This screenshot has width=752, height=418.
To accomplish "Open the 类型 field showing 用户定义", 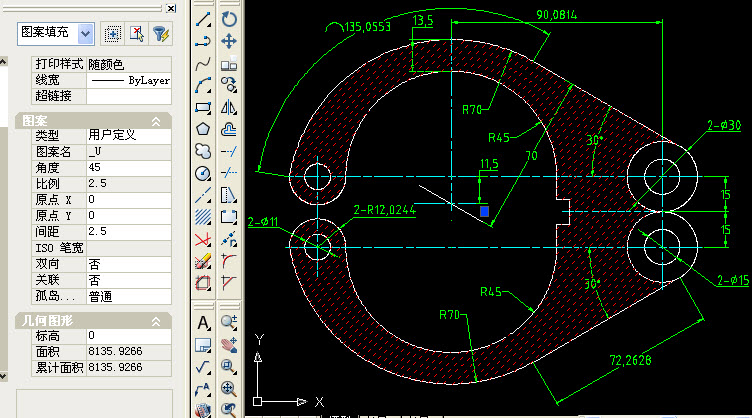I will click(129, 136).
